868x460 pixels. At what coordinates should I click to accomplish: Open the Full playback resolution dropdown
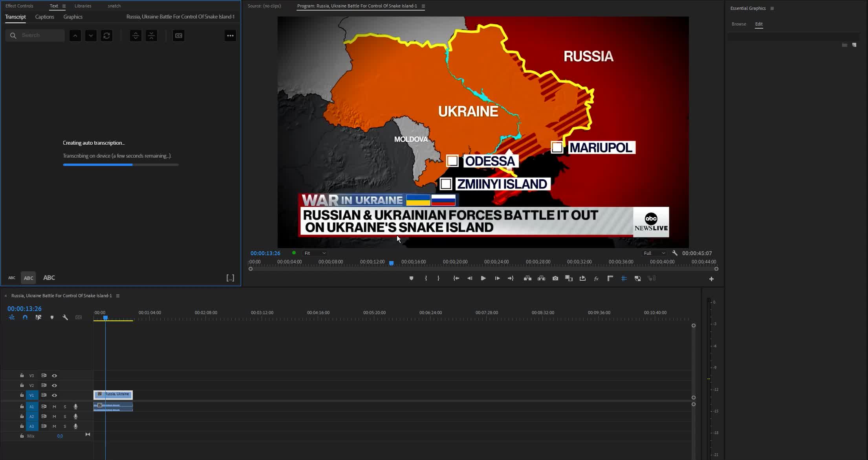[x=654, y=253]
